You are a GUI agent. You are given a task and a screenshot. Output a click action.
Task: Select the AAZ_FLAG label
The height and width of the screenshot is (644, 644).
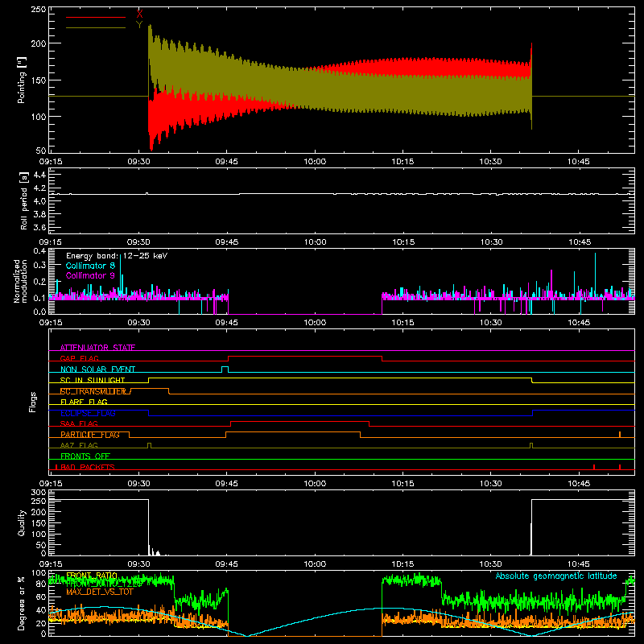79,445
